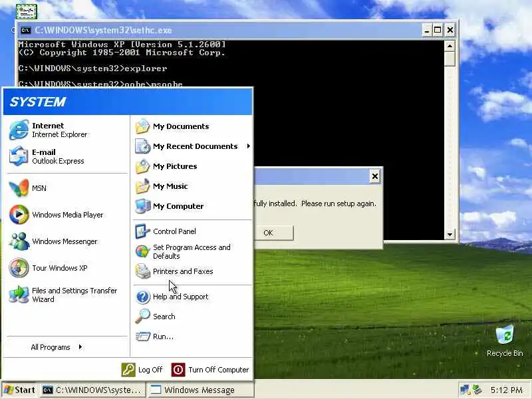The image size is (532, 399).
Task: Launch Windows Media Player icon
Action: pos(19,214)
